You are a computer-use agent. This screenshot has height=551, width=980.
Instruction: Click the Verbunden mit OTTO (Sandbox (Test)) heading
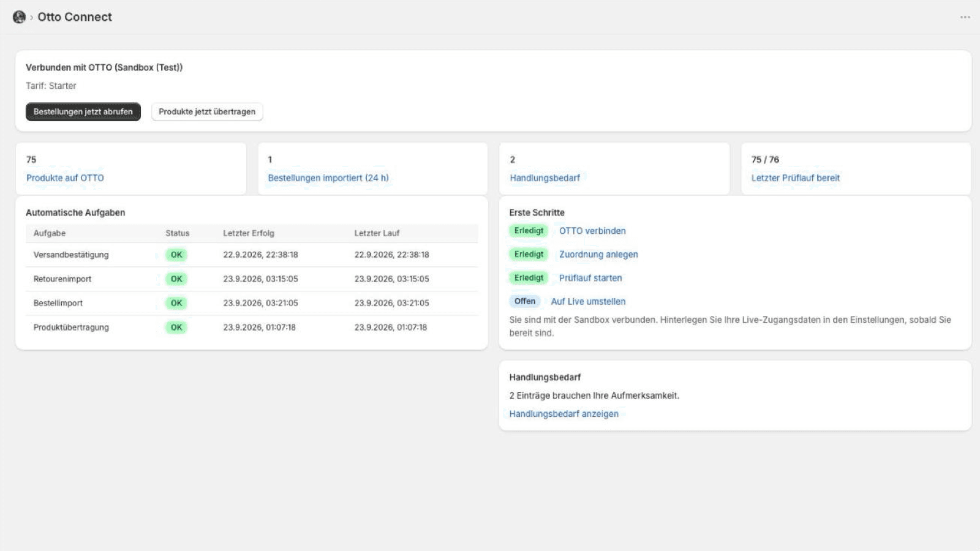pyautogui.click(x=104, y=67)
